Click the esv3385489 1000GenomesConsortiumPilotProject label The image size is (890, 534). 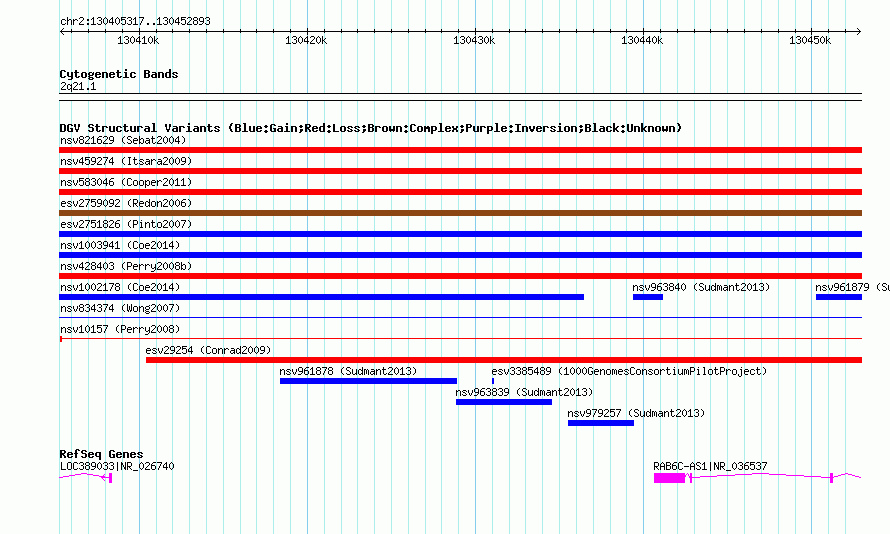[629, 371]
